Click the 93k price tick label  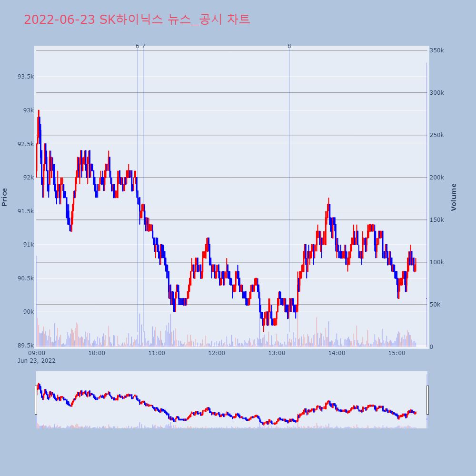[29, 110]
